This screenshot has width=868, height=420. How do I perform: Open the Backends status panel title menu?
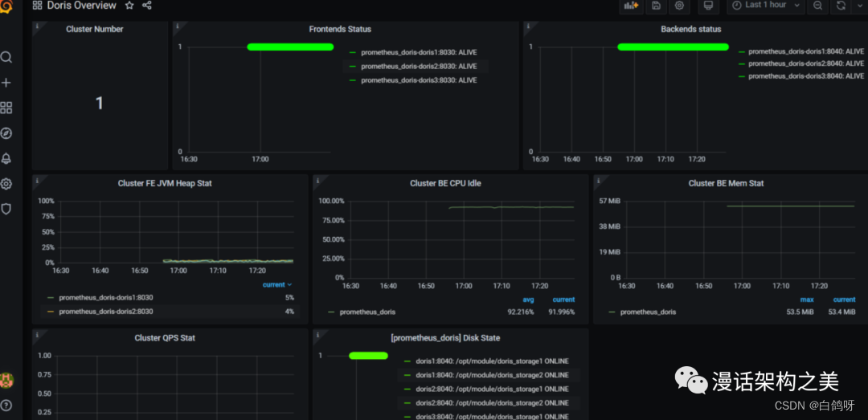tap(691, 30)
